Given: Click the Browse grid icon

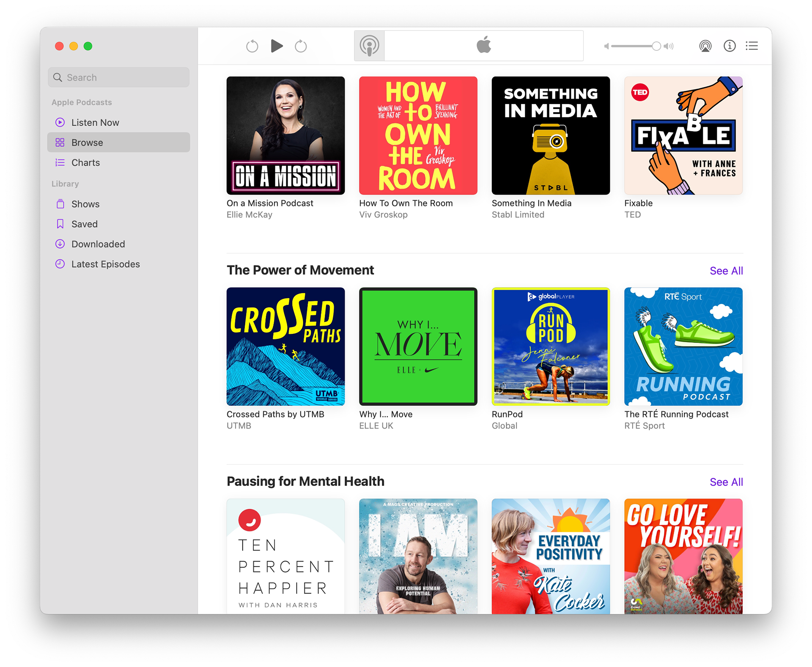Looking at the screenshot, I should click(60, 143).
